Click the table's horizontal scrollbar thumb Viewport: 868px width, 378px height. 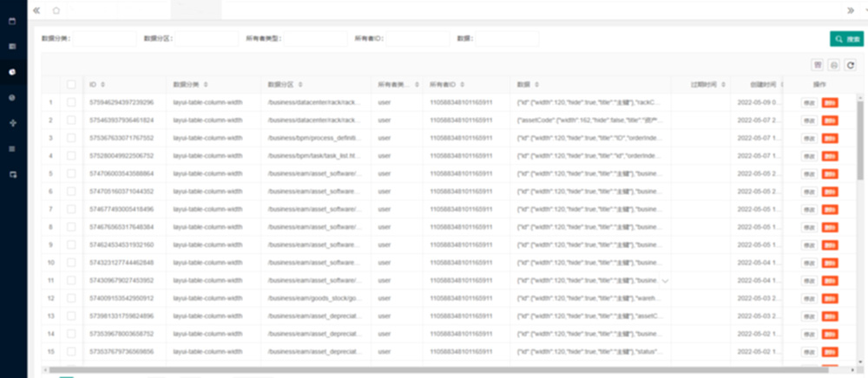439,369
